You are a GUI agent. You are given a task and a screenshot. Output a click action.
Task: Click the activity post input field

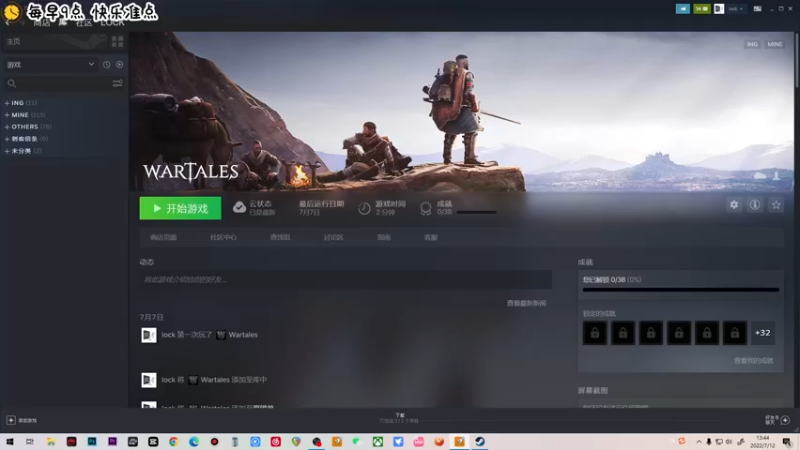345,280
